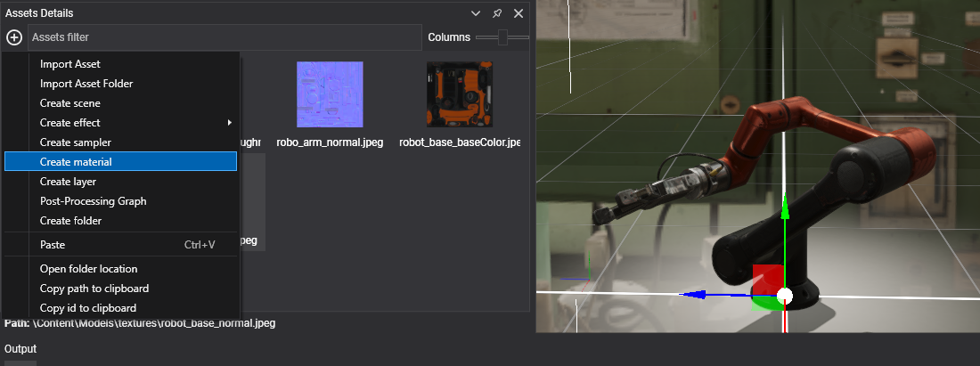The height and width of the screenshot is (366, 980).
Task: Click Create folder in context menu
Action: pyautogui.click(x=70, y=221)
